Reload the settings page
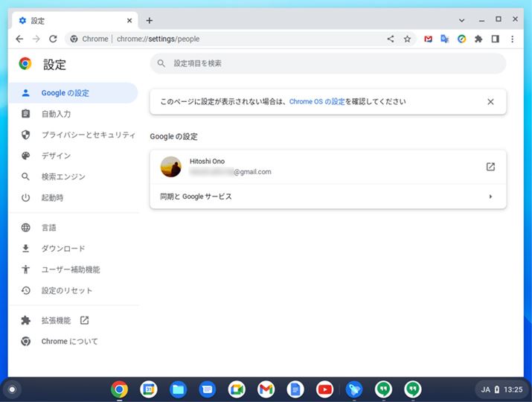Screen dimensions: 532x402 pos(53,39)
